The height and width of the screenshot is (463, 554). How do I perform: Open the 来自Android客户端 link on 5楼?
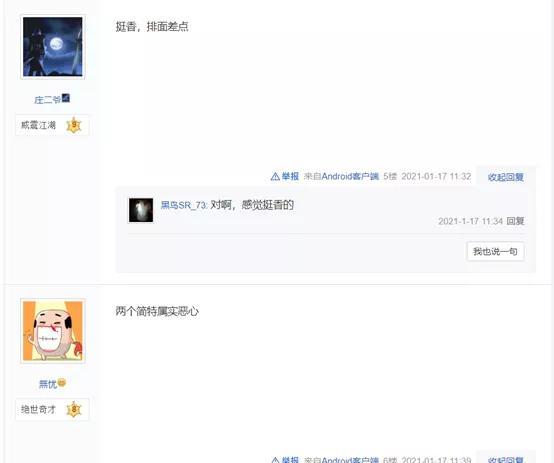(341, 176)
